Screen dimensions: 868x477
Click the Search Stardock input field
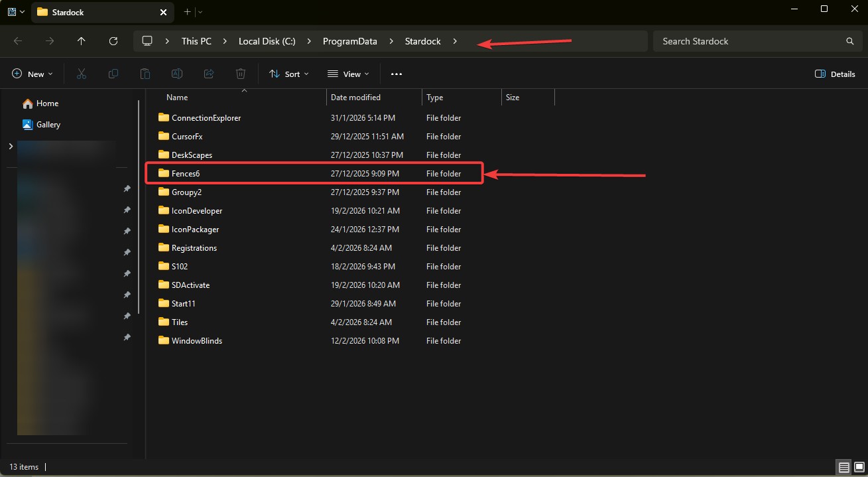tap(749, 41)
